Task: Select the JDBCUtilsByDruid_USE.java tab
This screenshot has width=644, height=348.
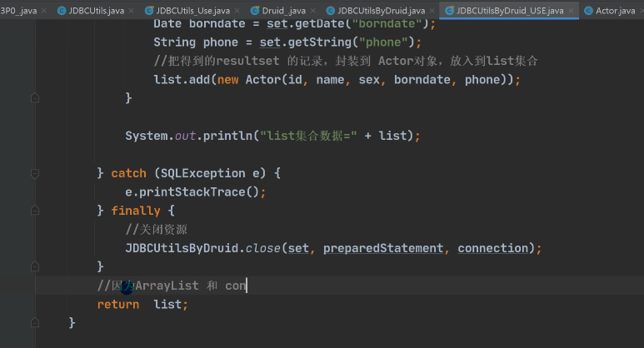Action: 510,11
